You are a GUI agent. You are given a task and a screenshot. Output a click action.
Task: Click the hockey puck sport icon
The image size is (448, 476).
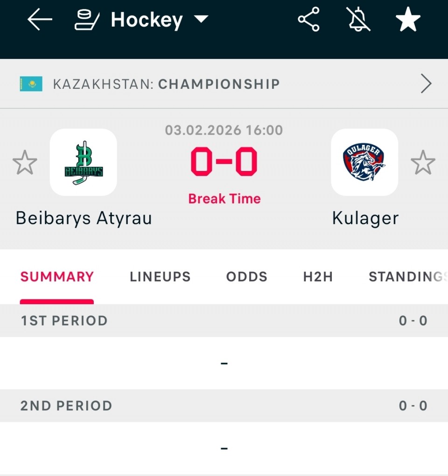[x=87, y=21]
